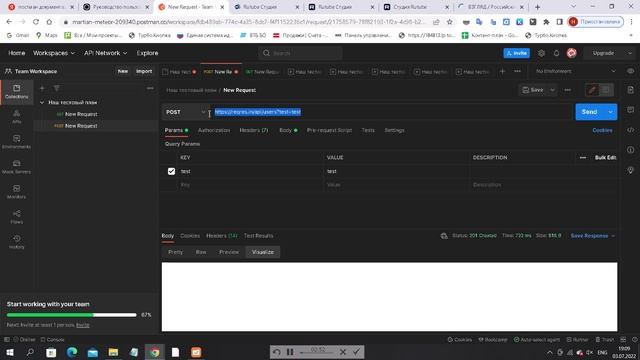Open more actions dots beside Save
This screenshot has width=640, height=360.
tap(568, 90)
